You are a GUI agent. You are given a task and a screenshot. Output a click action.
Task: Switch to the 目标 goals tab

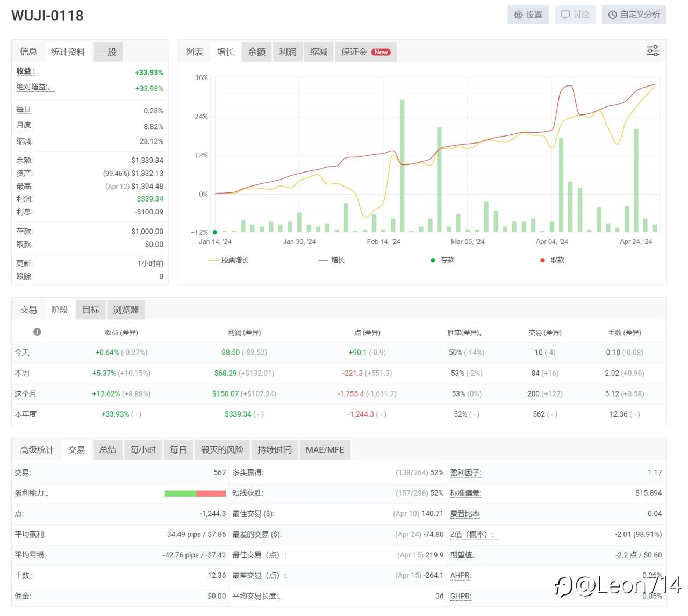coord(91,310)
